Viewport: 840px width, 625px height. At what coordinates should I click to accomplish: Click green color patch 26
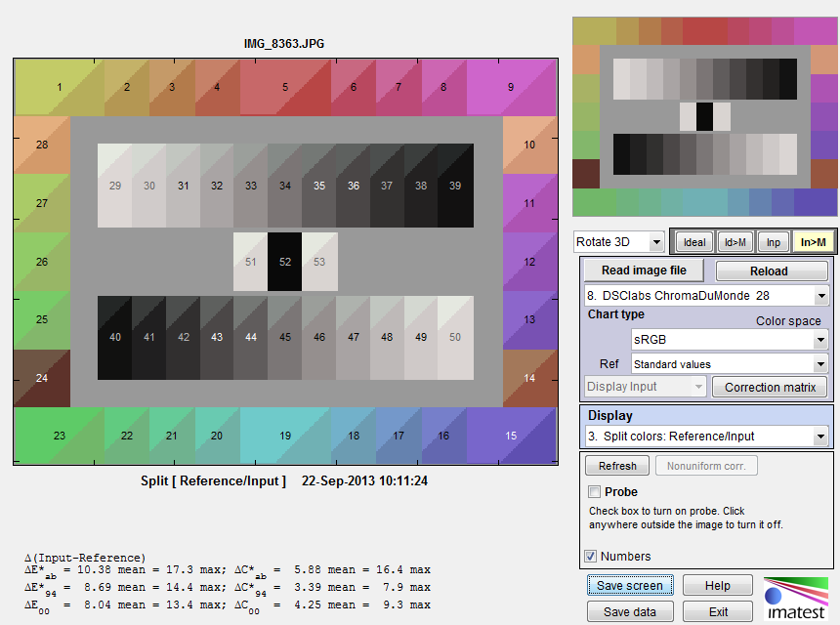click(42, 262)
